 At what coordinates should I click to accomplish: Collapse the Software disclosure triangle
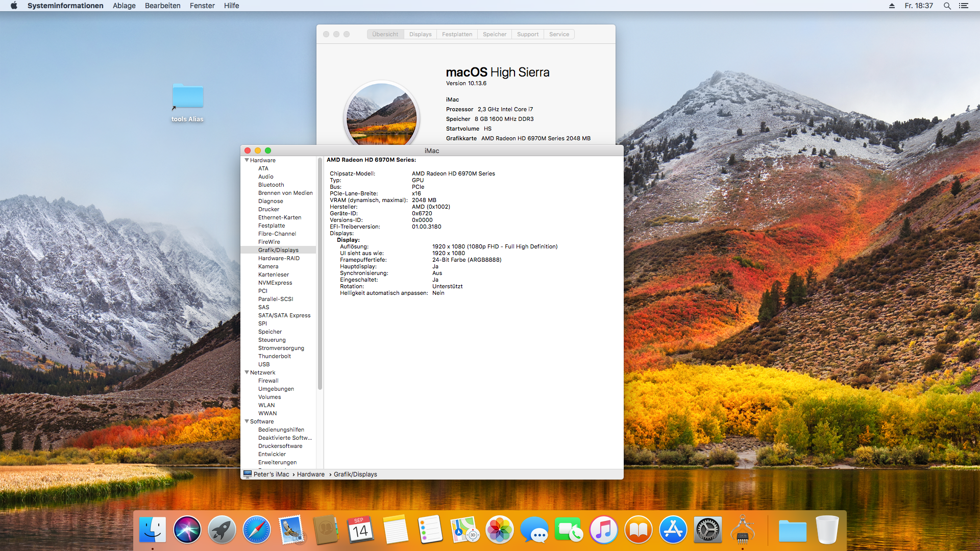247,421
